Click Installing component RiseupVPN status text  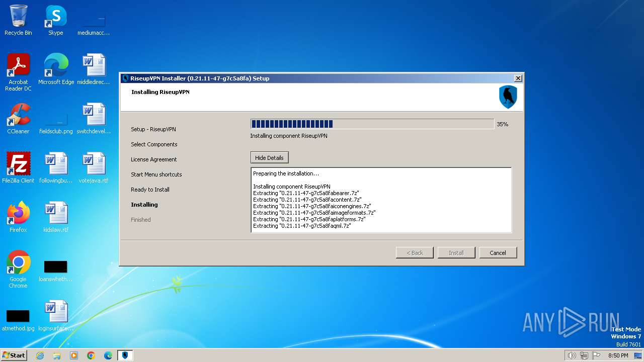(x=289, y=136)
